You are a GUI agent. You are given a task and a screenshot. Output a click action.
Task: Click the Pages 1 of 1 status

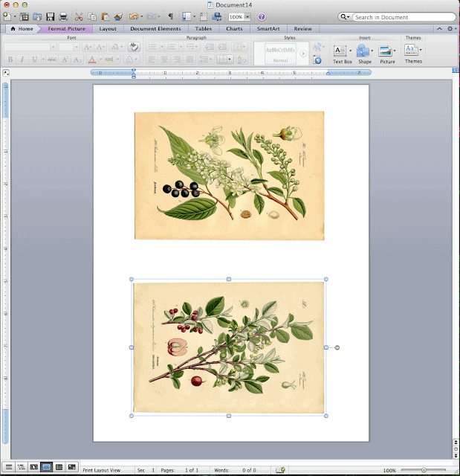tap(180, 470)
